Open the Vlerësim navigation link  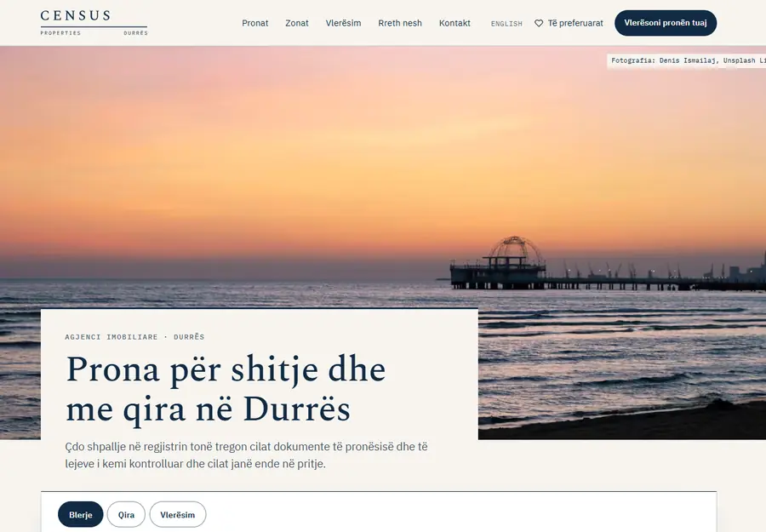click(344, 23)
